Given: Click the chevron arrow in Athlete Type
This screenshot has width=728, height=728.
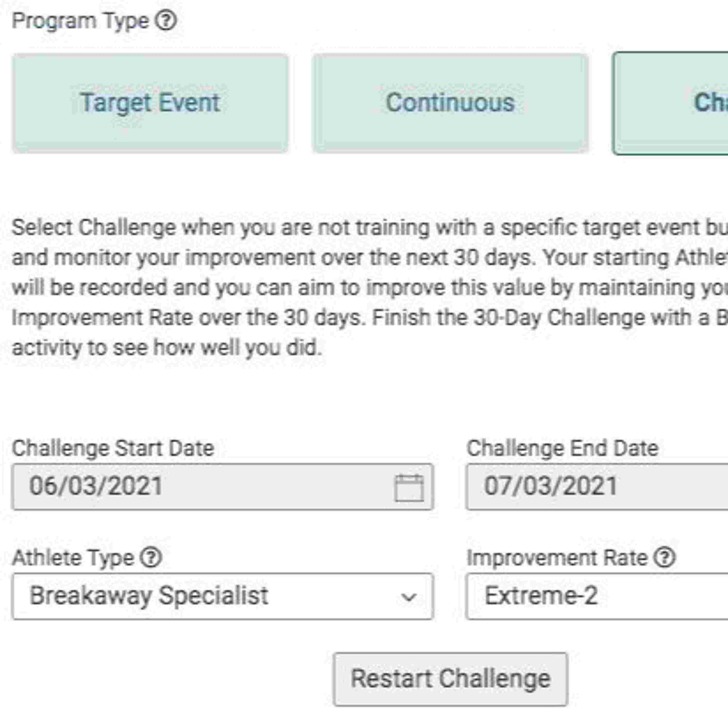Looking at the screenshot, I should pyautogui.click(x=408, y=597).
